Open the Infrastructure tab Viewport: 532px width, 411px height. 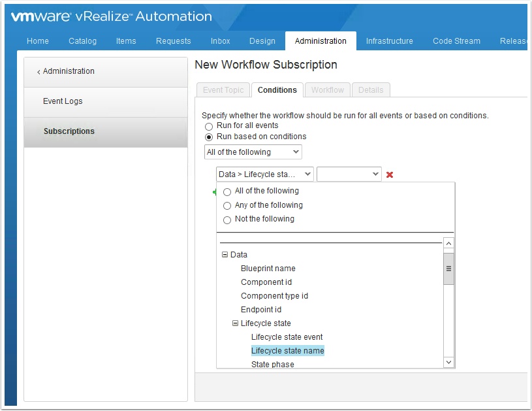390,41
